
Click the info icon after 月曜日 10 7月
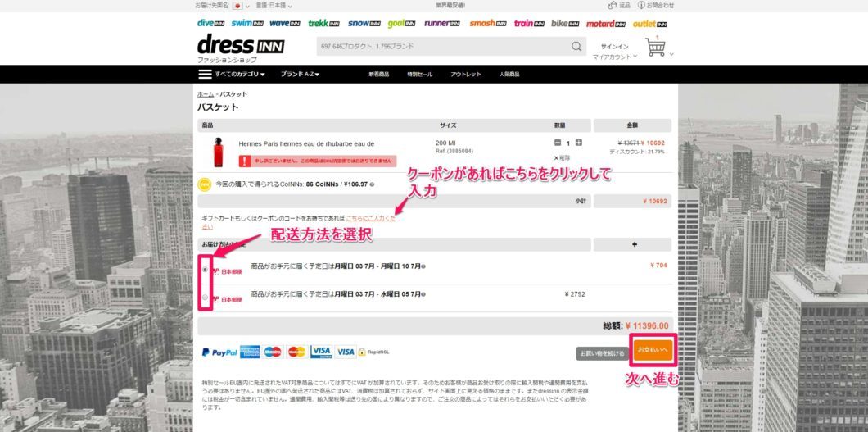[x=423, y=266]
